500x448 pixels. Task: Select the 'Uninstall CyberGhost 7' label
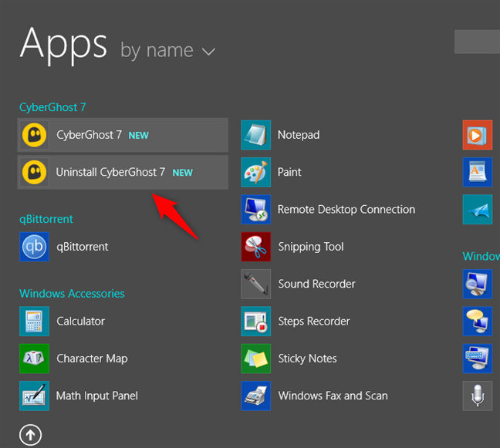(110, 173)
